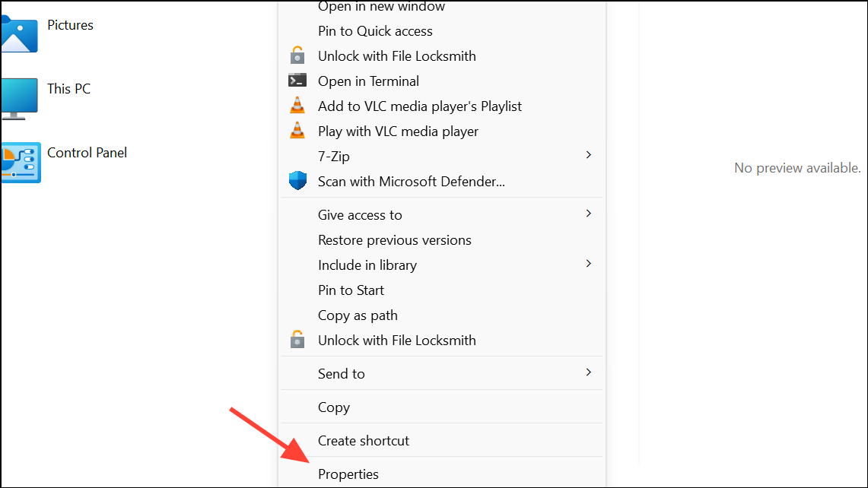Click the VLC cone icon beside Playlist entry
Image resolution: width=868 pixels, height=488 pixels.
[x=297, y=106]
